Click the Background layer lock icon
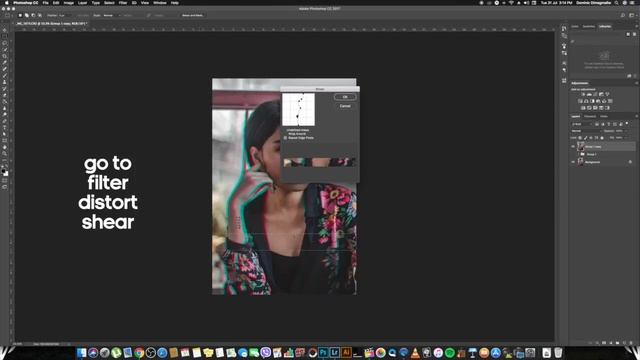The image size is (640, 360). click(x=630, y=162)
